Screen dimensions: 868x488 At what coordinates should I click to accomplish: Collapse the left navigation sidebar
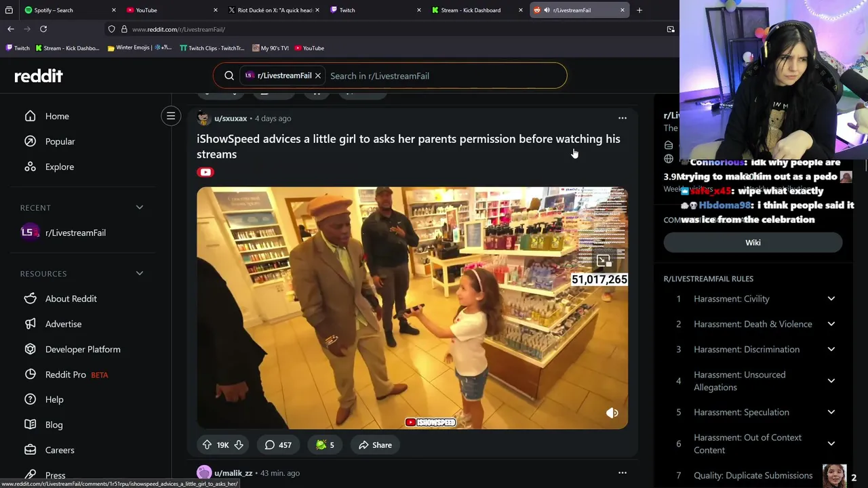click(x=171, y=116)
